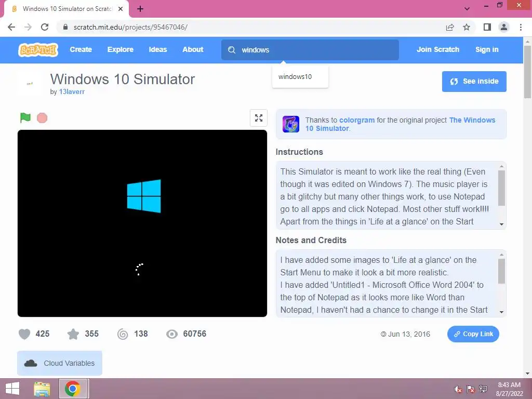The width and height of the screenshot is (532, 399).
Task: Click the Scratch logo
Action: [38, 50]
